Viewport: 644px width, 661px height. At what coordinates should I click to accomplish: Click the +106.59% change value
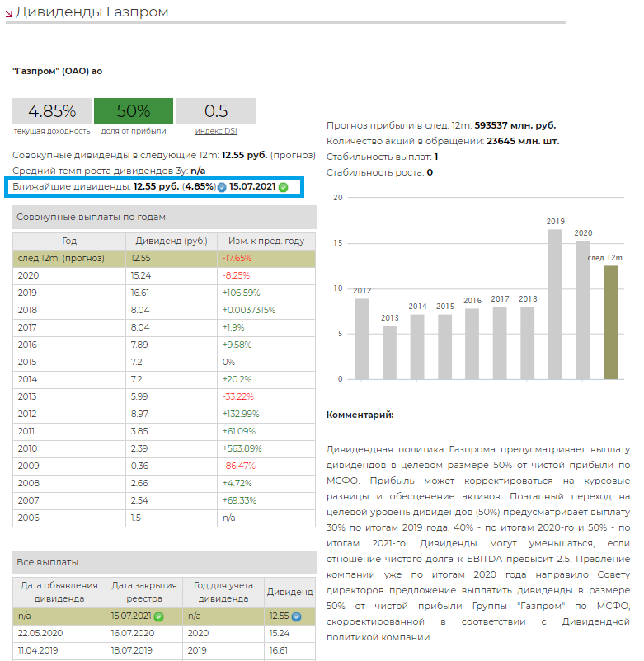[242, 293]
